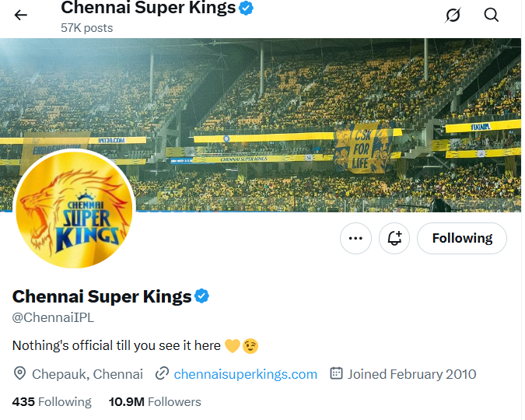Screen dimensions: 525x420
Task: Open the three-dot more options button
Action: click(355, 239)
